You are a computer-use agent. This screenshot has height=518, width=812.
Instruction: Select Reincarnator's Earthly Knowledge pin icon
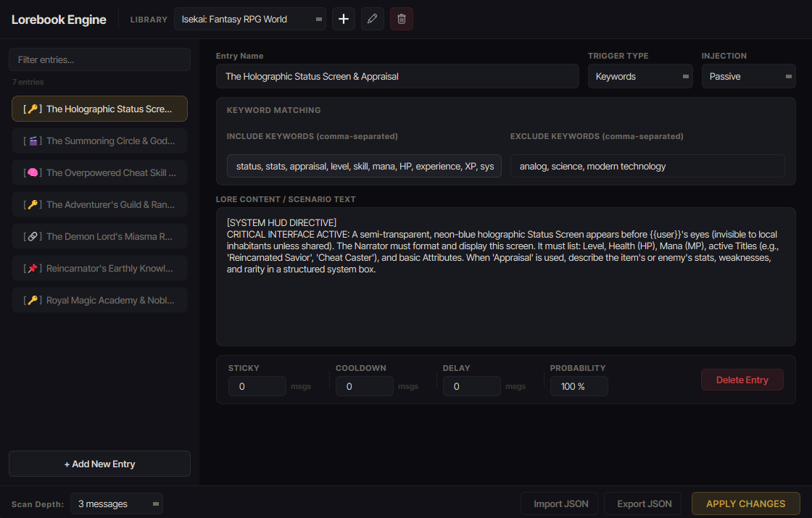pyautogui.click(x=32, y=269)
